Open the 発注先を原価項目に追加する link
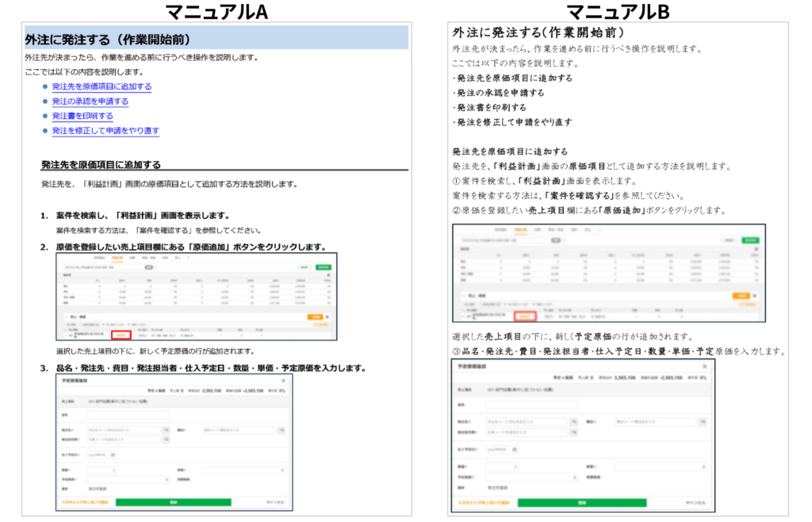The image size is (812, 522). tap(101, 86)
